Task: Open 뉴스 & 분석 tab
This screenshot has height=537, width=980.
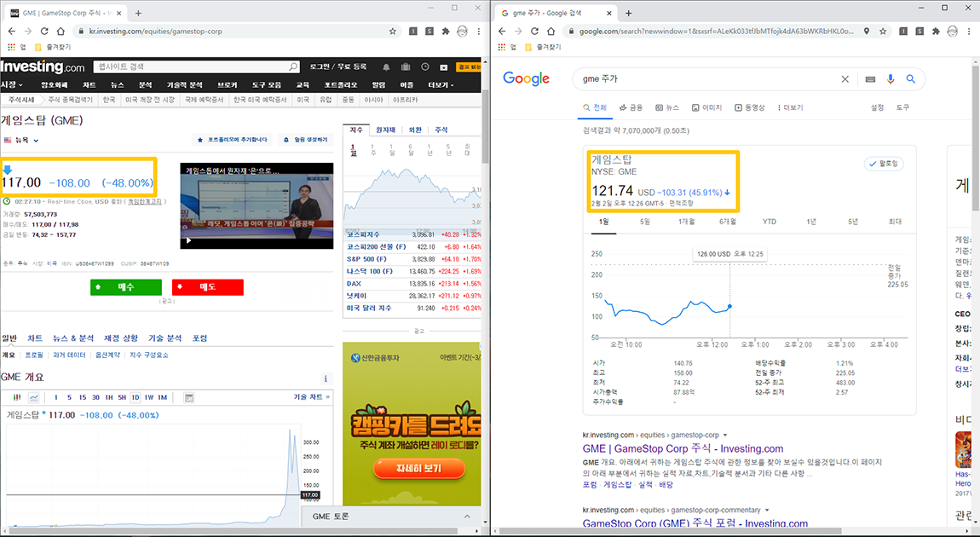Action: 73,338
